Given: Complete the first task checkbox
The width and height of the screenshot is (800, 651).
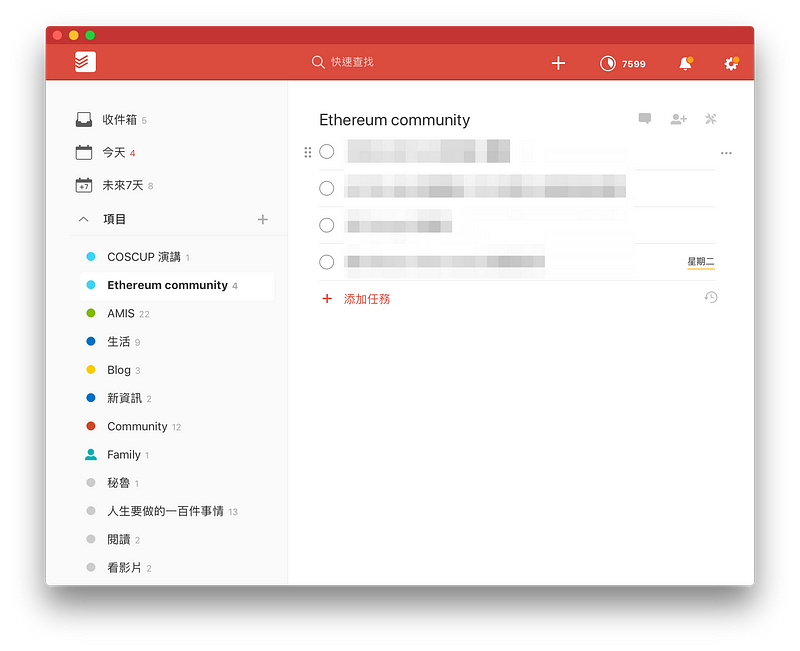Looking at the screenshot, I should pyautogui.click(x=327, y=152).
